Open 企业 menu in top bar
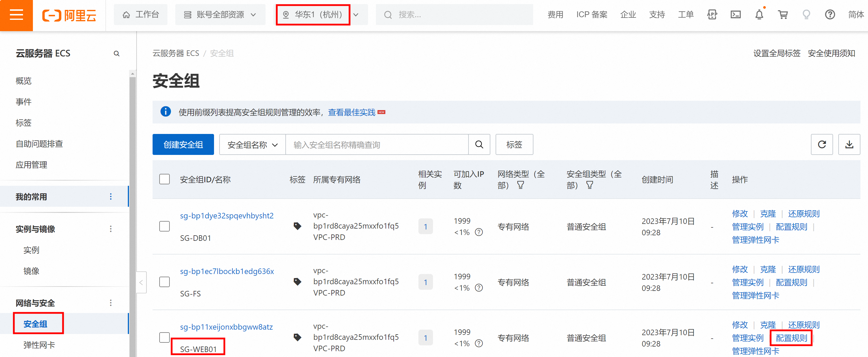 point(628,15)
